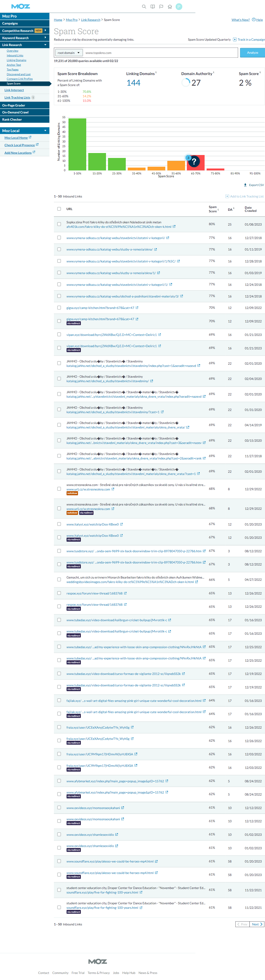Open the user profile avatar

179,7
